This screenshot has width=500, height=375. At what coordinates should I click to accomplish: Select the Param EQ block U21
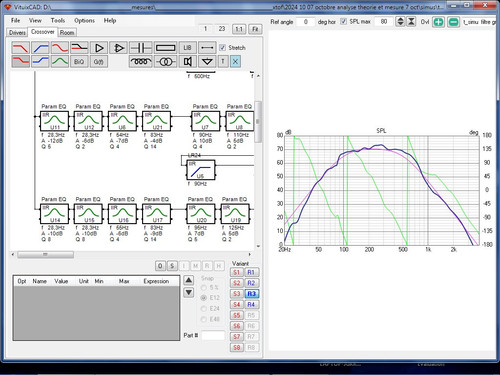pos(157,121)
